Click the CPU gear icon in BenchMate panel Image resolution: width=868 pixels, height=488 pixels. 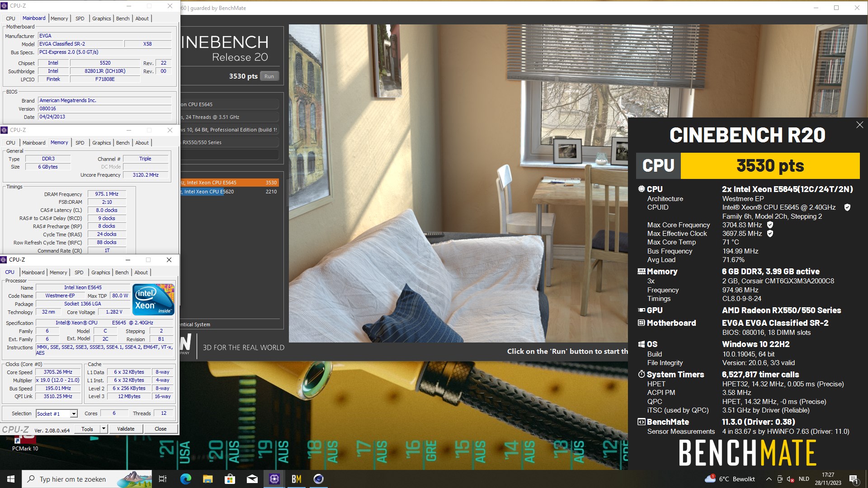(x=641, y=189)
